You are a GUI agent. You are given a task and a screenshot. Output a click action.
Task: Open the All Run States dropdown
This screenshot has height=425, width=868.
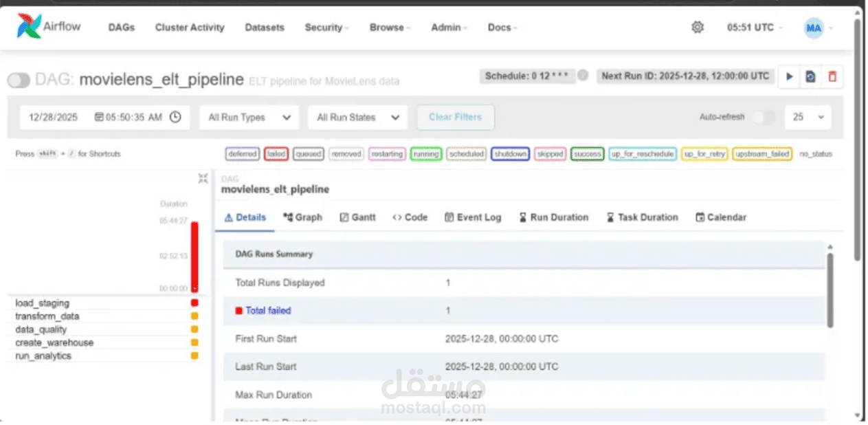[x=358, y=118]
